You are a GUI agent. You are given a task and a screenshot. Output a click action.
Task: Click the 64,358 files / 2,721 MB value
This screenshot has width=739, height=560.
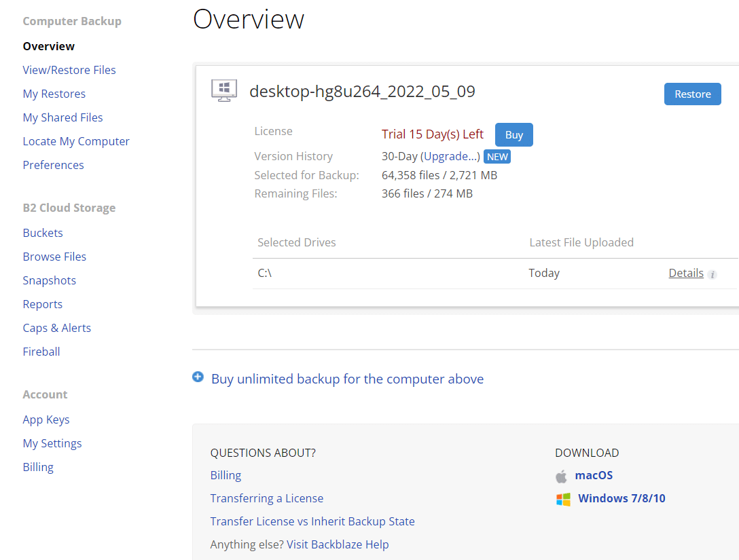click(x=439, y=175)
